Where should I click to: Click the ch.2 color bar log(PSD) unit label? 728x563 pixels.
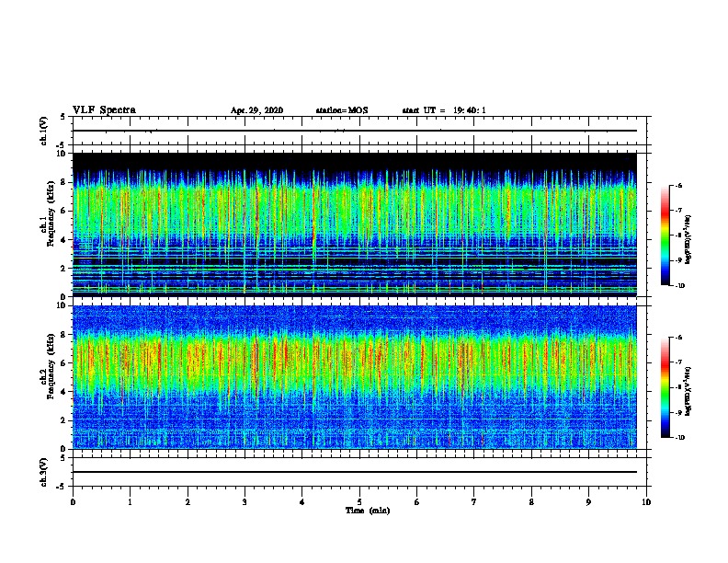coord(688,391)
